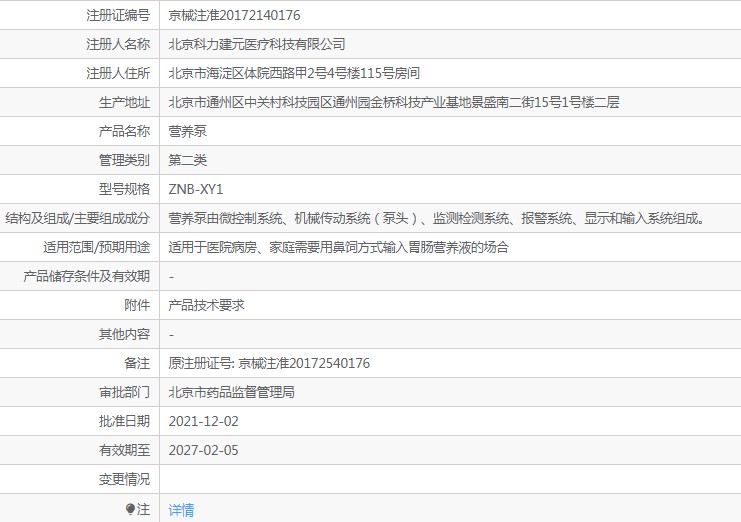
Task: Click the 审批部门 label
Action: (124, 392)
